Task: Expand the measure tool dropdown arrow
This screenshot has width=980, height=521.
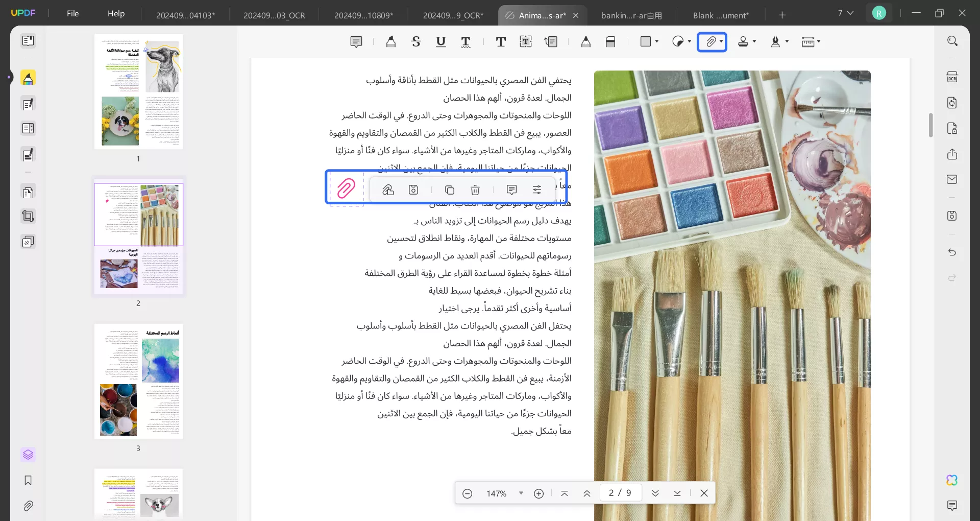Action: (819, 41)
